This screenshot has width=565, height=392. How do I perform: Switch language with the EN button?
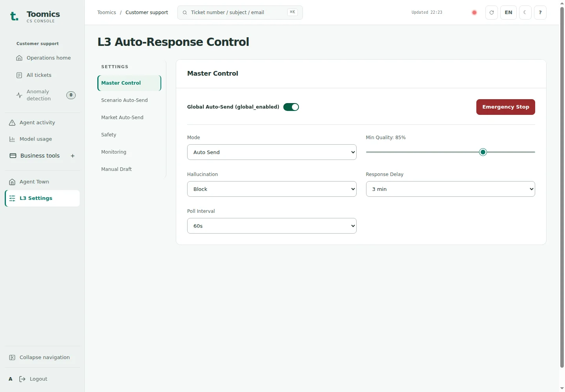click(508, 13)
